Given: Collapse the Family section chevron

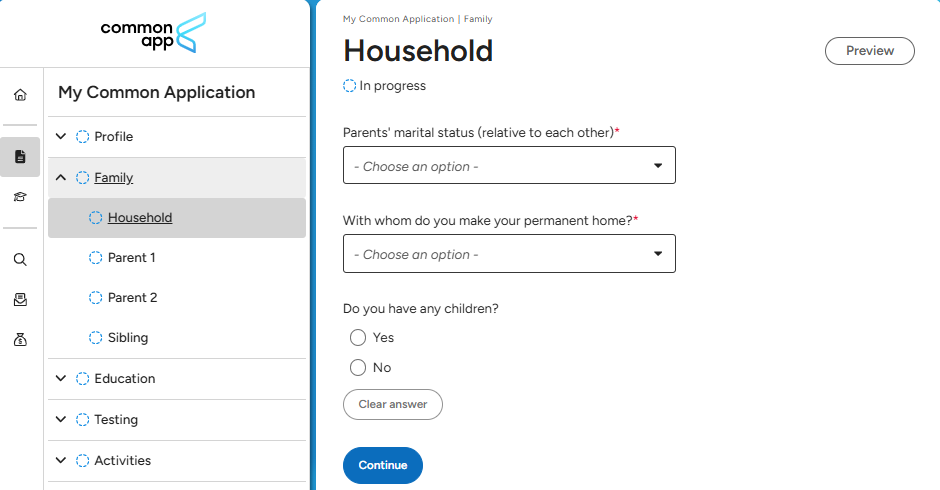Looking at the screenshot, I should coord(61,178).
